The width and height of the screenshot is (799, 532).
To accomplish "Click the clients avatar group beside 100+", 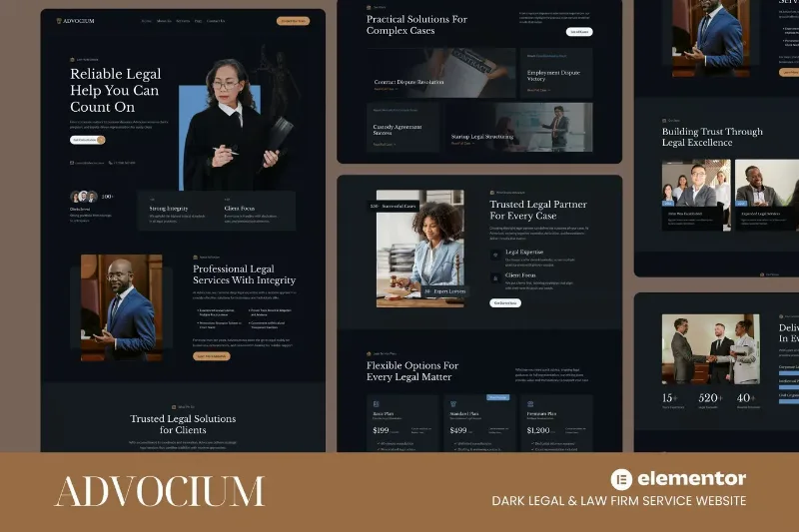I will [x=84, y=197].
